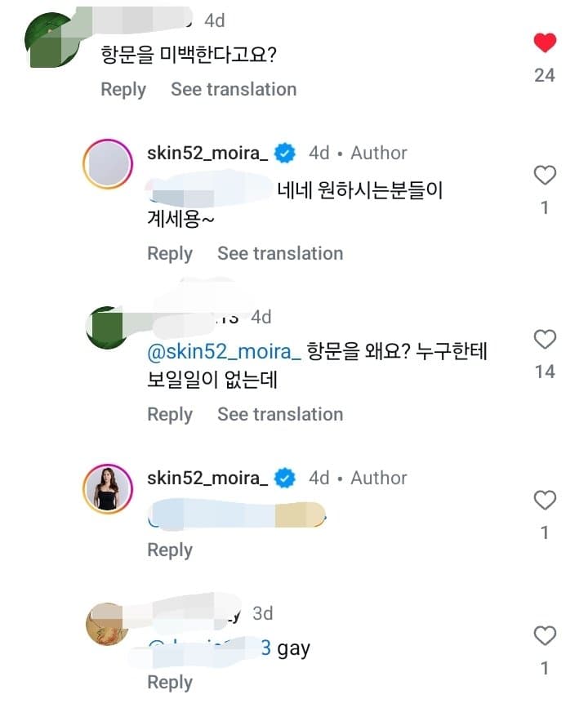Image resolution: width=588 pixels, height=708 pixels.
Task: Unlike the top comment with red heart
Action: pos(545,43)
